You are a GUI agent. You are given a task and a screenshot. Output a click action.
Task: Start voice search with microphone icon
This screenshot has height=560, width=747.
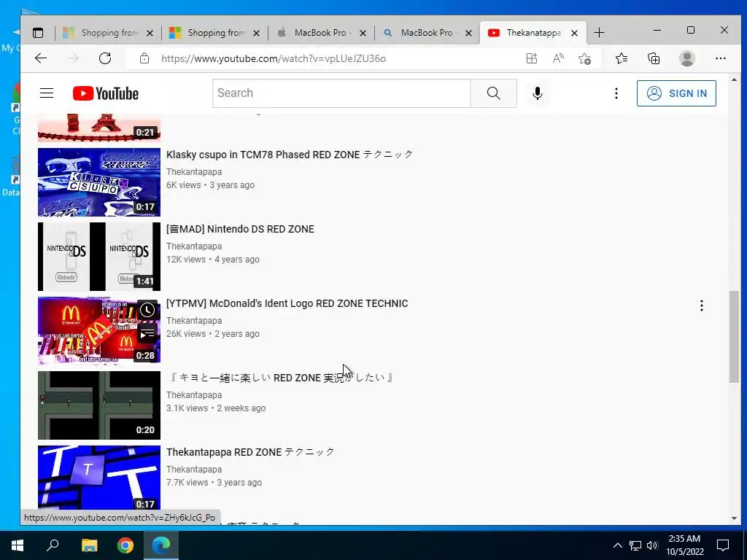tap(538, 93)
